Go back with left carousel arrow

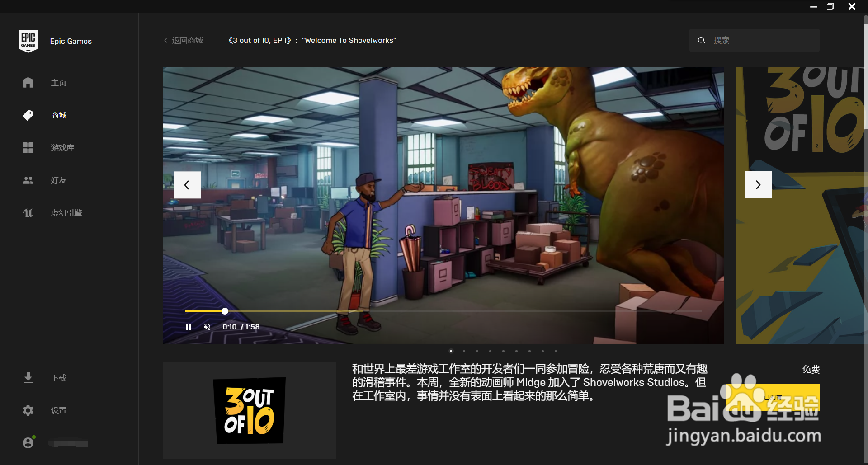(187, 185)
